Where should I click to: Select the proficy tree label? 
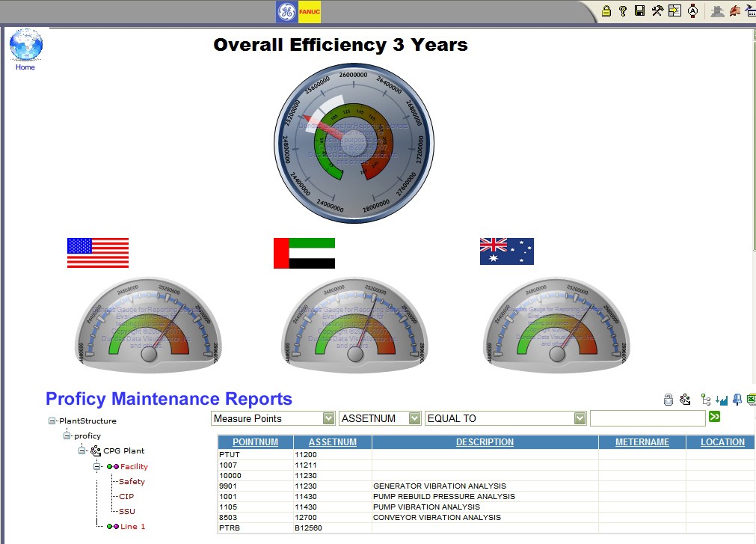coord(87,436)
